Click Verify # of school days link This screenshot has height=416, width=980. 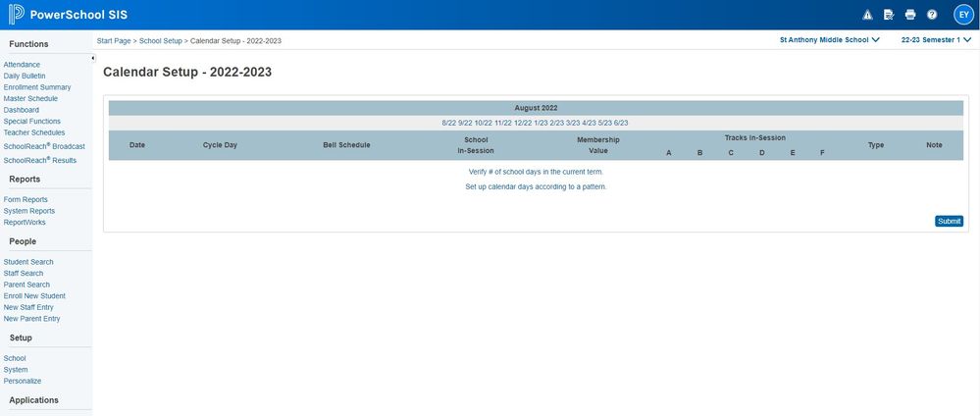pyautogui.click(x=536, y=172)
